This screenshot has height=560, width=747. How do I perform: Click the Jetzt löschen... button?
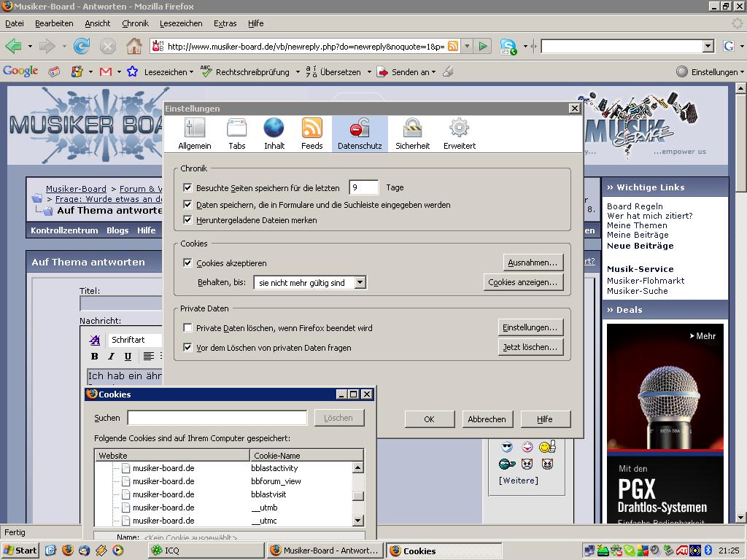pyautogui.click(x=530, y=347)
